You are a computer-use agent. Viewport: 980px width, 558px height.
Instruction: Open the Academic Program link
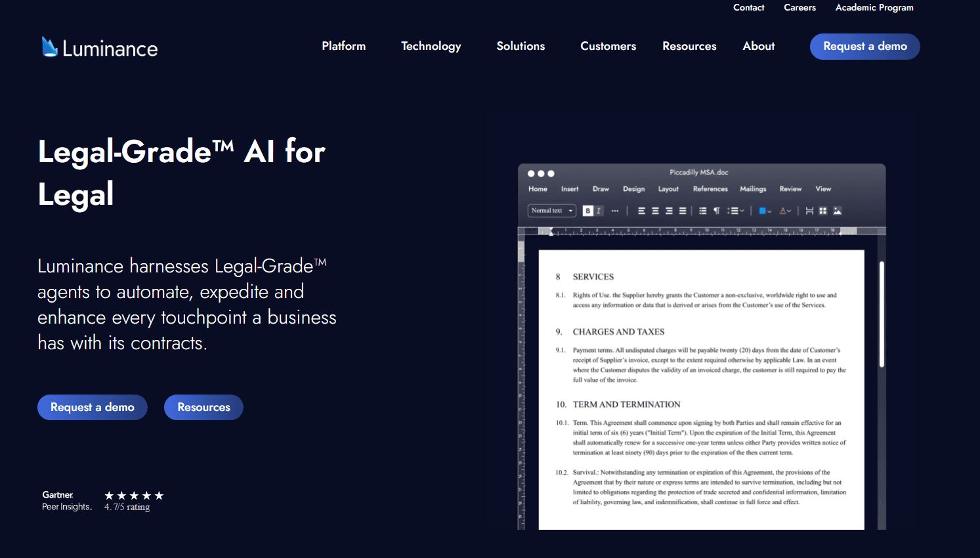874,8
